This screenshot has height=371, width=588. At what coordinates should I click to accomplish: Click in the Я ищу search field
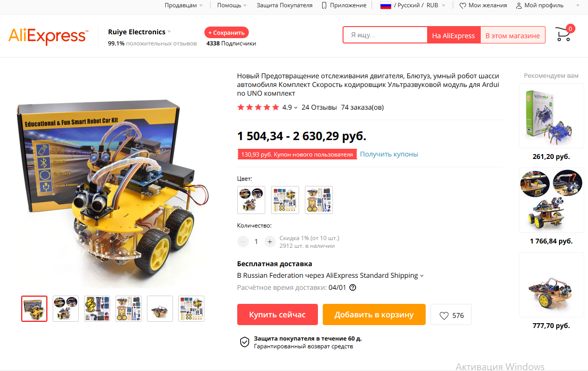click(386, 35)
